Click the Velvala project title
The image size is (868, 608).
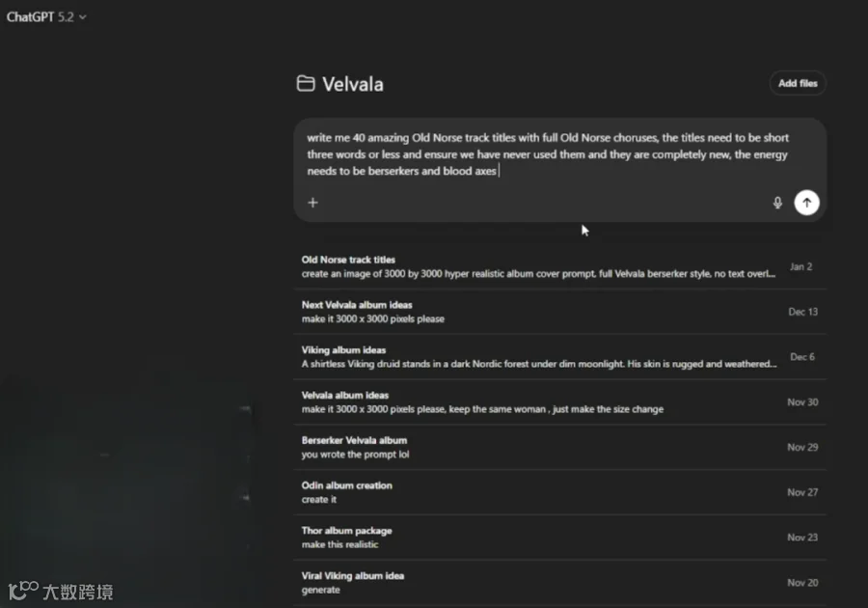tap(353, 84)
